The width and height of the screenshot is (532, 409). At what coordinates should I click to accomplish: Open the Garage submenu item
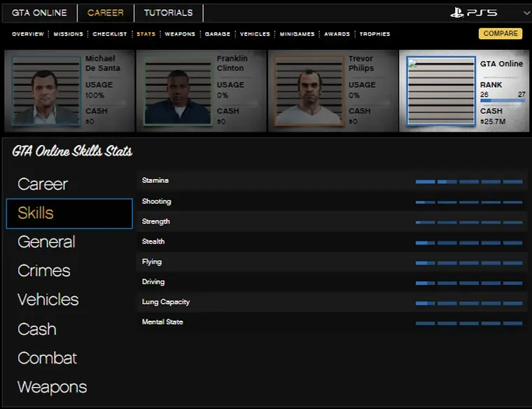coord(218,34)
